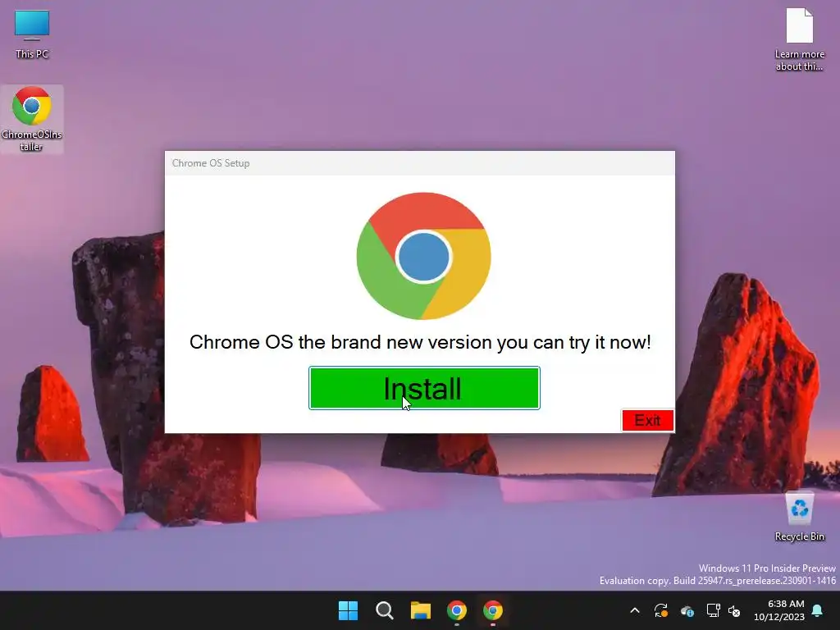
Task: Open the Windows Start menu
Action: (348, 610)
